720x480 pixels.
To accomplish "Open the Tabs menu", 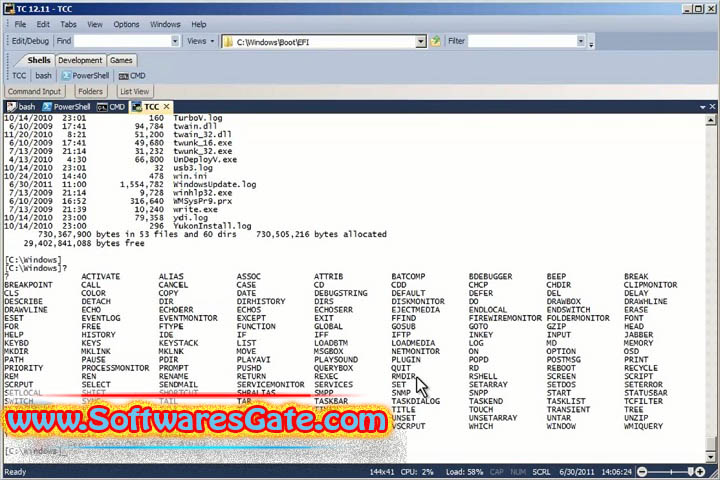I will (x=68, y=24).
